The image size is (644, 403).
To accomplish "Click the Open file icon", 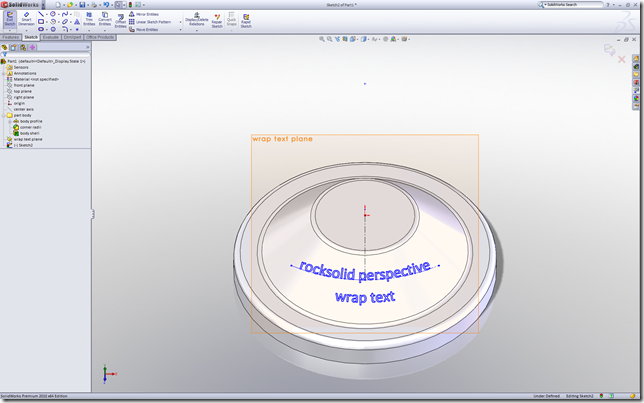I will (70, 5).
